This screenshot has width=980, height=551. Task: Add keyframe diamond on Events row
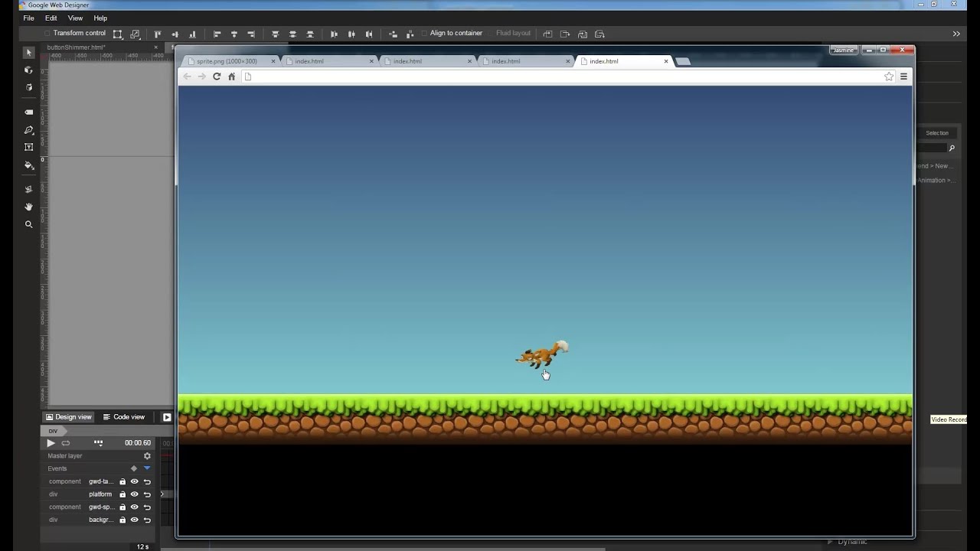coord(134,468)
